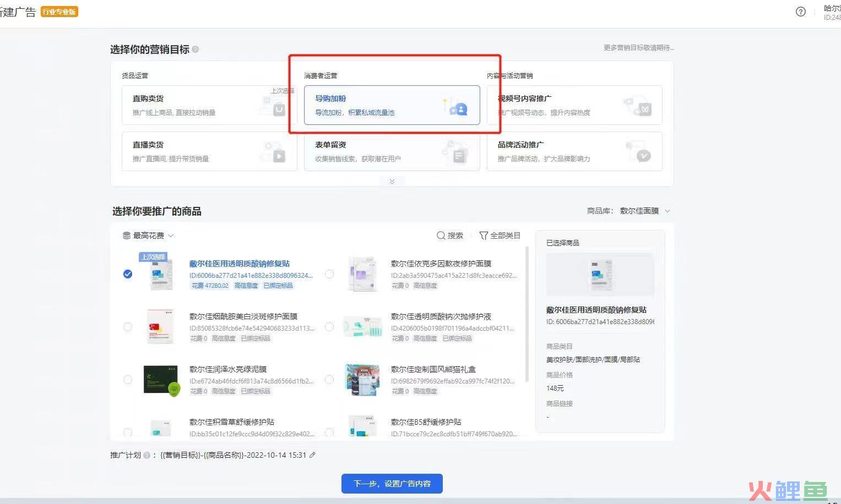Select radio for 敷尔佳润泽水亮绿泥膜
Screen dimensions: 841x504
point(128,380)
